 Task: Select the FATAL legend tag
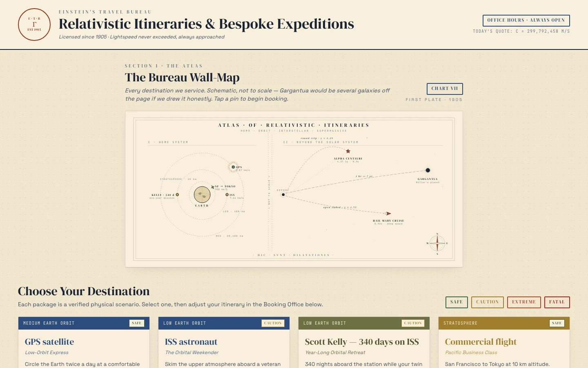(557, 302)
